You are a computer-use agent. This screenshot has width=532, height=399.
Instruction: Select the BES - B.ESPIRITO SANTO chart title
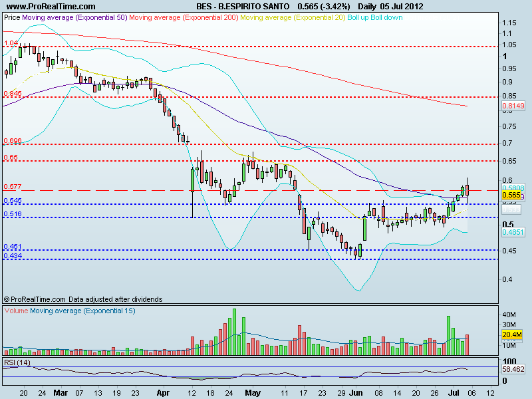click(243, 7)
